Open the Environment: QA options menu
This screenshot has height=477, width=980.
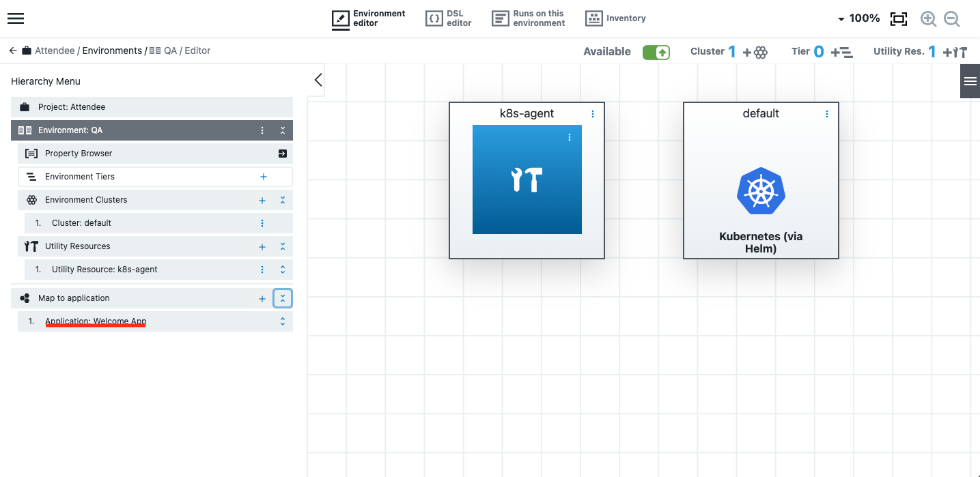click(x=262, y=130)
